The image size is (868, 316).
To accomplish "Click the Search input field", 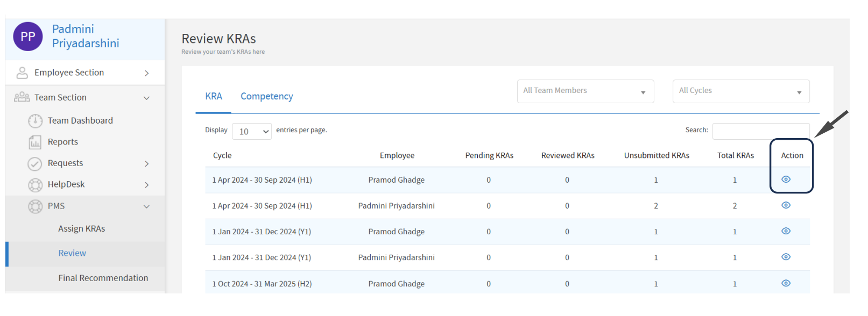I will tap(760, 131).
